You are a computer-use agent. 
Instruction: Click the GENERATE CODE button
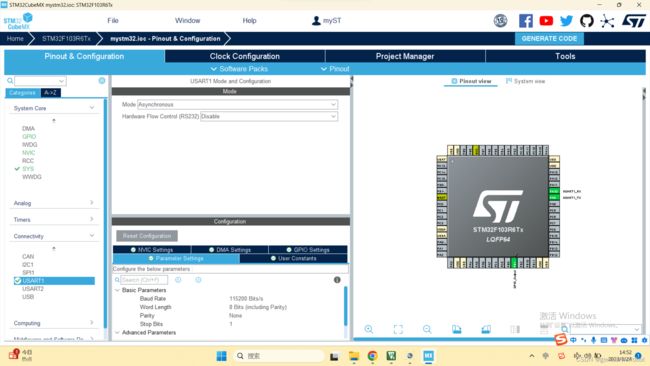pyautogui.click(x=549, y=39)
